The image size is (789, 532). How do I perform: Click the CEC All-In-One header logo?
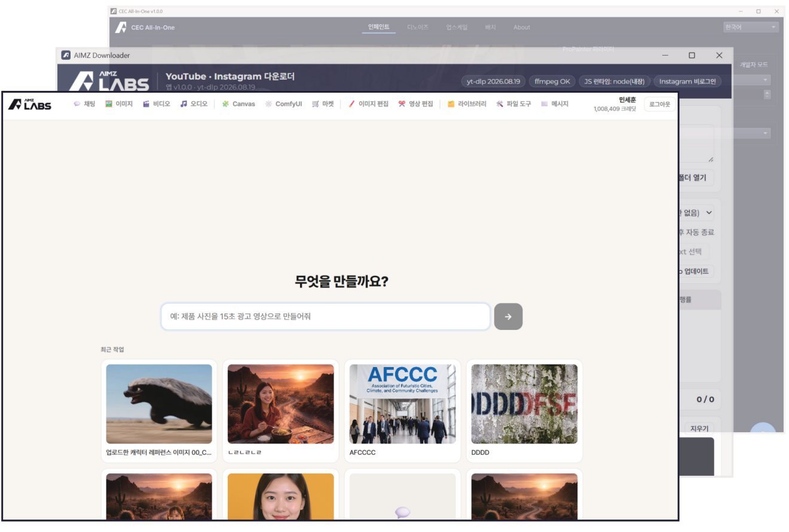pos(121,27)
